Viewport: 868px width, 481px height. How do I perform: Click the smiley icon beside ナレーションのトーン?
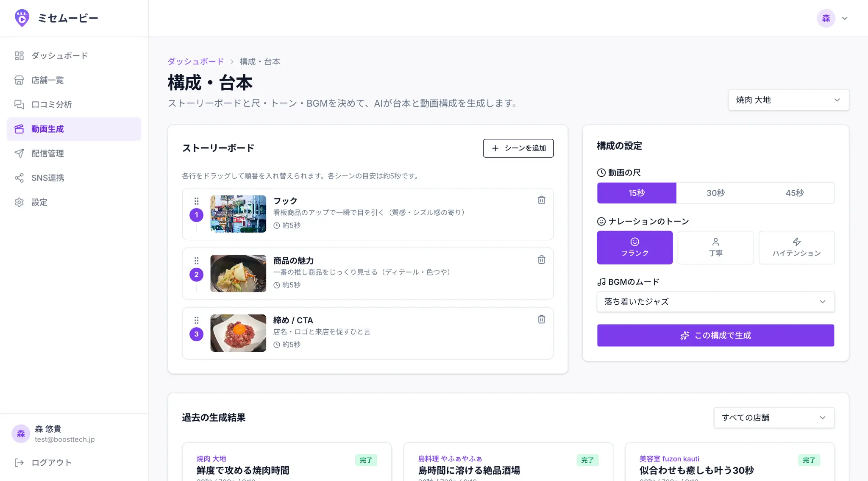click(601, 221)
